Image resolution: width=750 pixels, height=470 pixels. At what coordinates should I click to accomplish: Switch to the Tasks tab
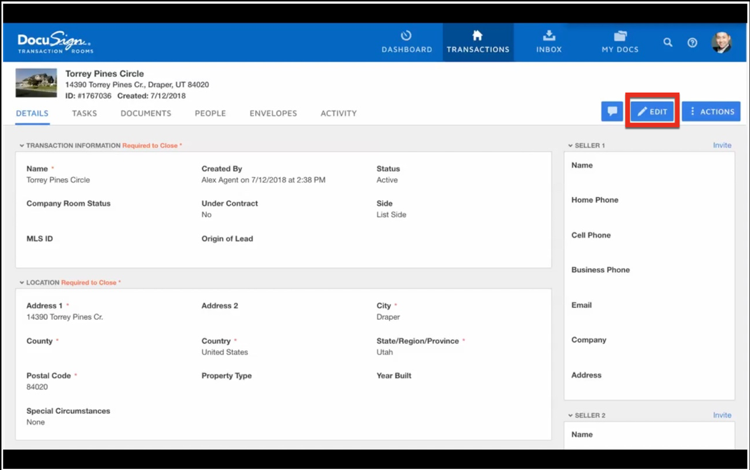tap(84, 114)
